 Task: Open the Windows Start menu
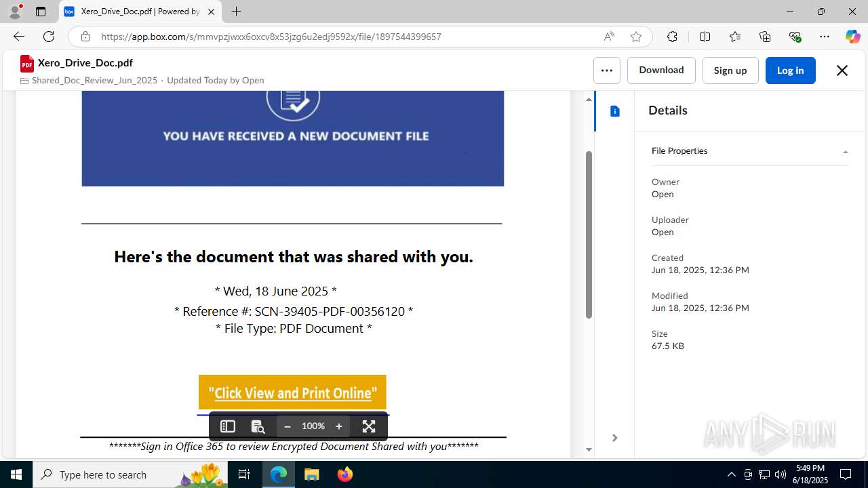pyautogui.click(x=16, y=474)
